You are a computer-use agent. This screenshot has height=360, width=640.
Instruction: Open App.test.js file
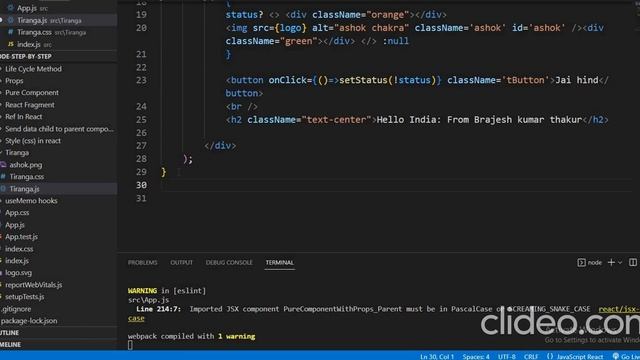[21, 236]
